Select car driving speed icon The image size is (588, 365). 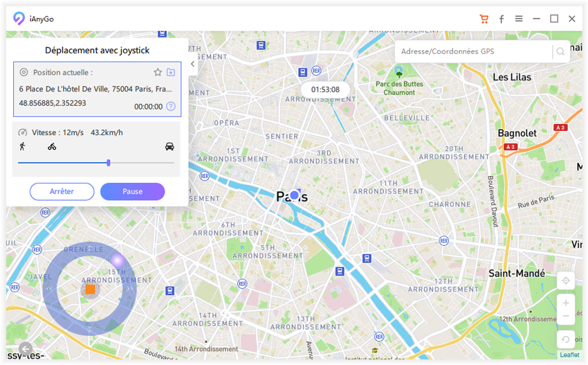point(169,146)
